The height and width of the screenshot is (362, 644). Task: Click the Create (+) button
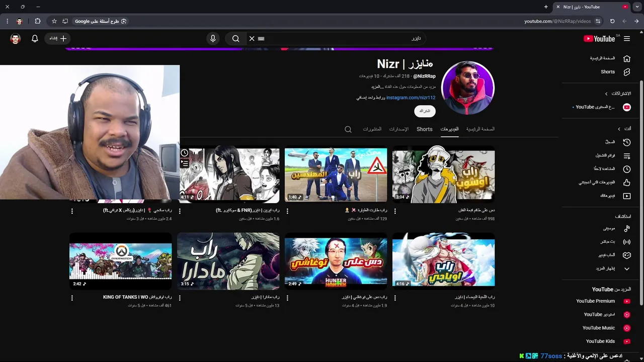58,39
